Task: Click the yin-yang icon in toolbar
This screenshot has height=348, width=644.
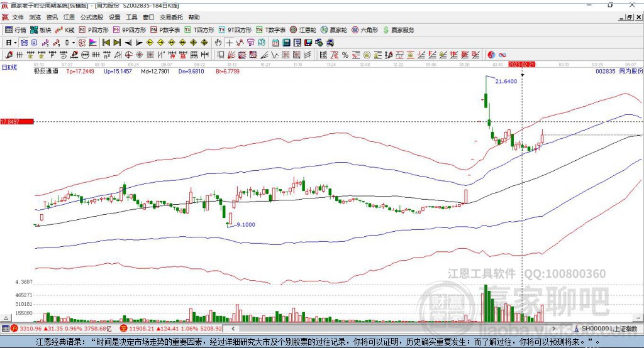Action: (491, 54)
